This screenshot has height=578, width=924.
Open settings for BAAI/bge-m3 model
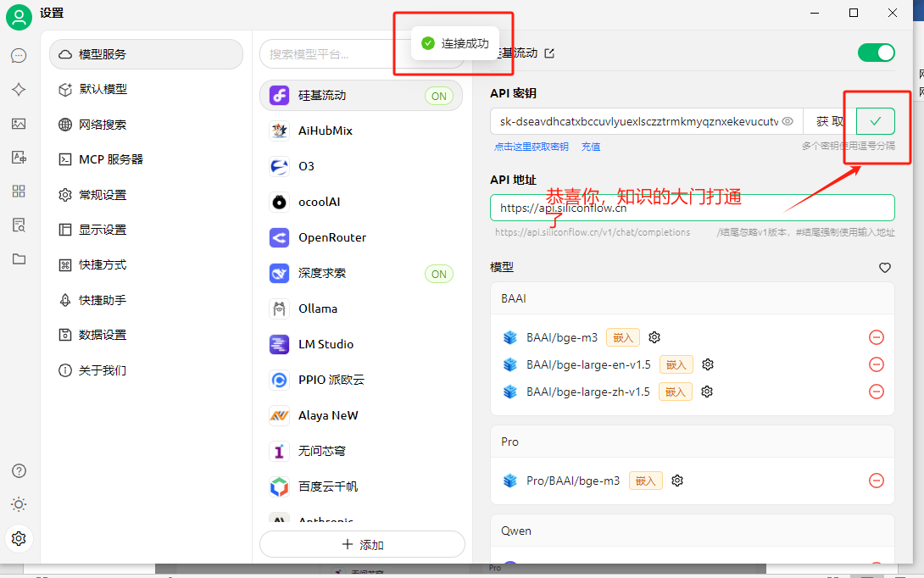653,336
